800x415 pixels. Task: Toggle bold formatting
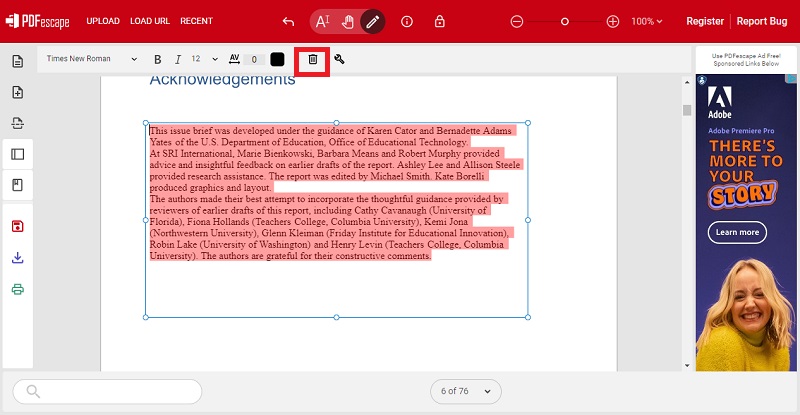[158, 59]
